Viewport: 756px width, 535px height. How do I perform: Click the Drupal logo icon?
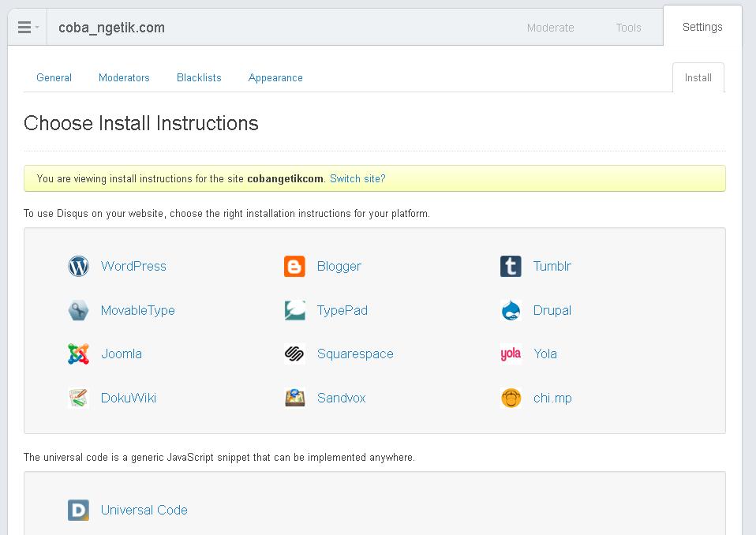click(x=511, y=310)
